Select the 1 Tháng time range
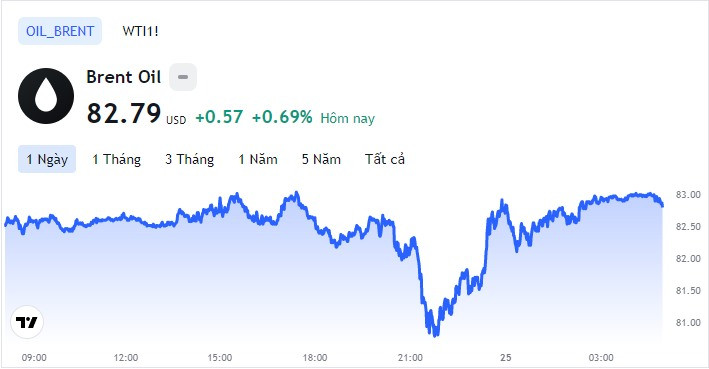 (117, 159)
